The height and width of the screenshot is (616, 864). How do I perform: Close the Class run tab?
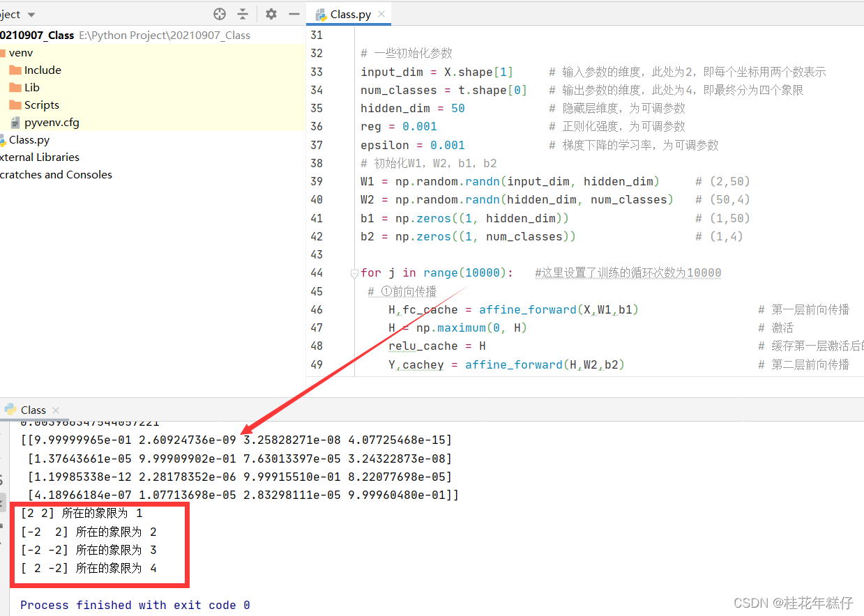(x=56, y=410)
